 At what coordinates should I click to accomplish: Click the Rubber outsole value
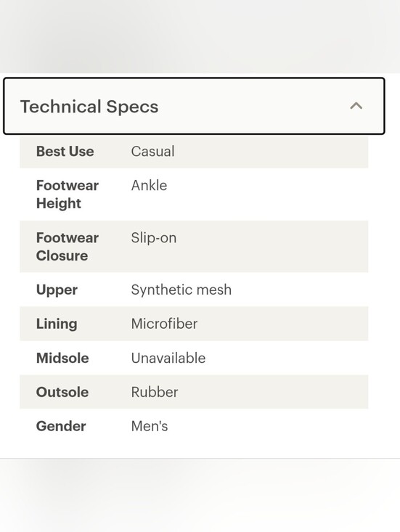[155, 392]
